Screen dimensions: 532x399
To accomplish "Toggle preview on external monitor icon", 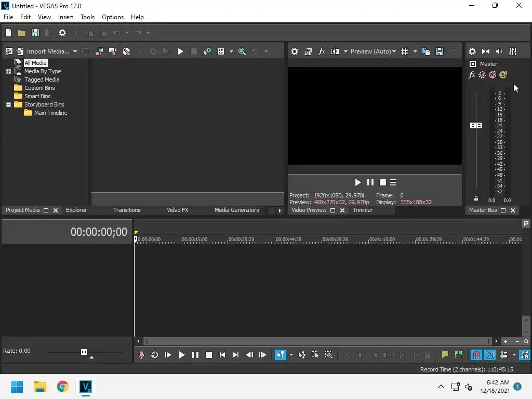I will coord(308,51).
